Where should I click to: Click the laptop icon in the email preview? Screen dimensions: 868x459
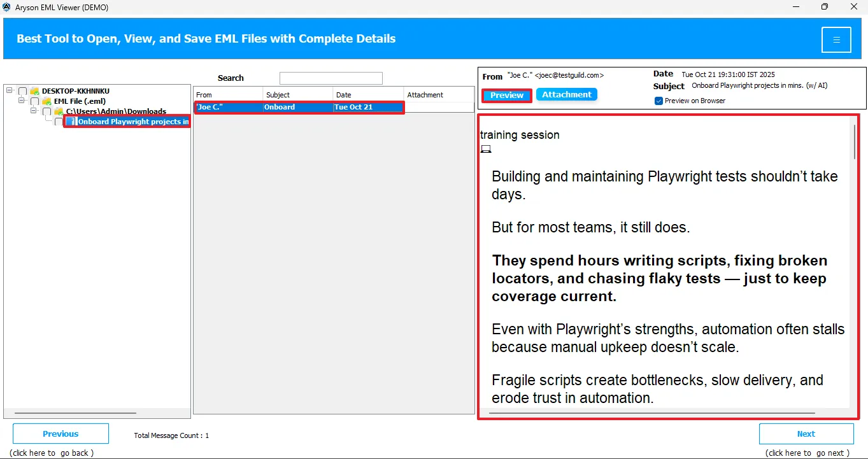click(486, 149)
